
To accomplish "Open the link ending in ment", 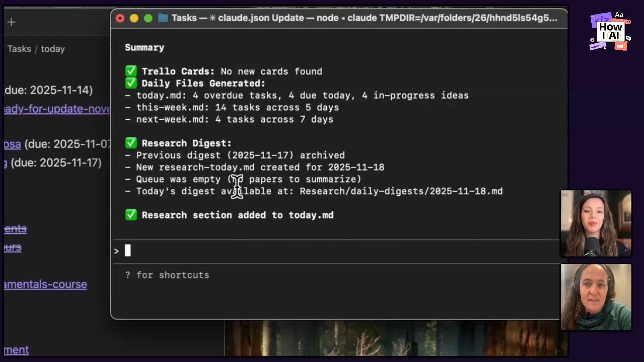I will (16, 350).
